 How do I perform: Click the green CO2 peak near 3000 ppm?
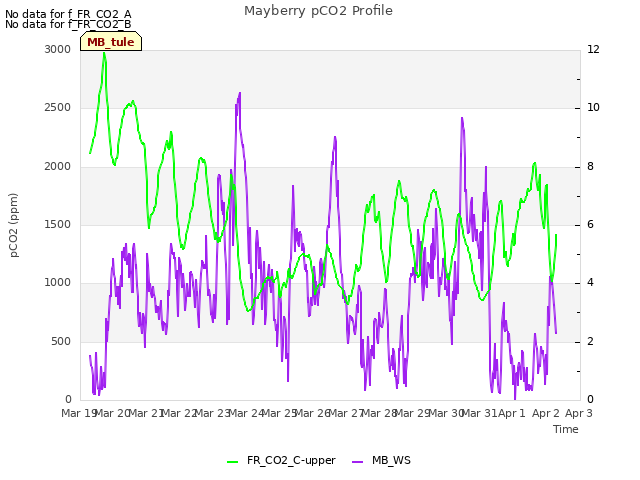click(104, 54)
